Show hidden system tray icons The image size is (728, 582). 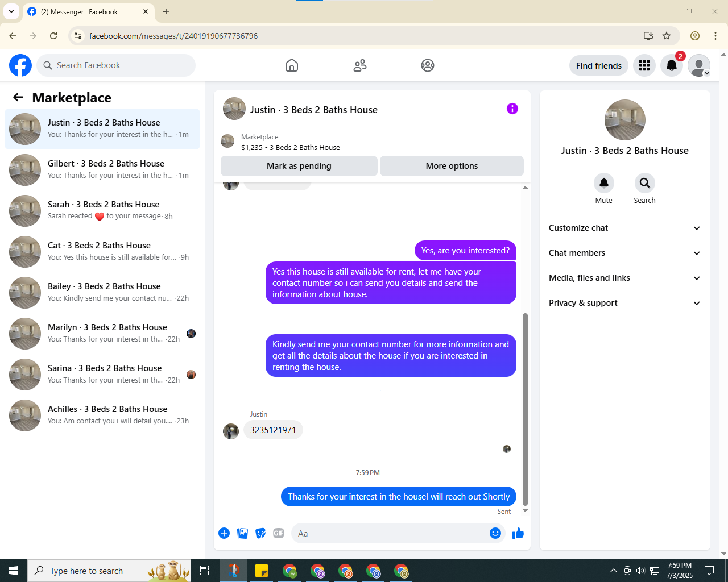click(613, 571)
